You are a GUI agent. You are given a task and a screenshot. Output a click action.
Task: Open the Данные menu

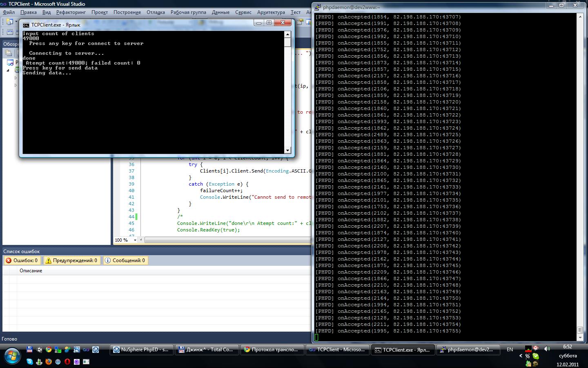click(220, 12)
